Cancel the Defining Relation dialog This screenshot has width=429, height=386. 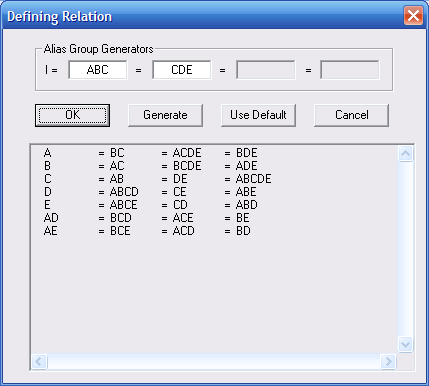click(x=351, y=115)
